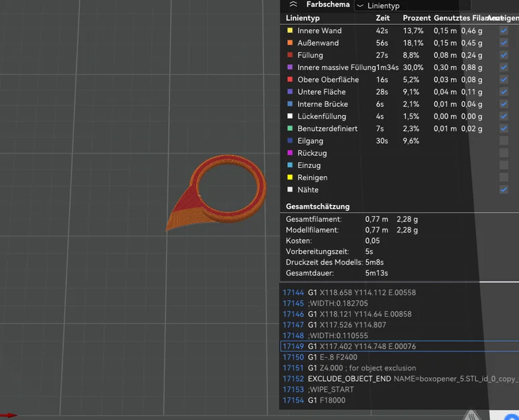The width and height of the screenshot is (519, 420).
Task: Hide Innere Wand lines in preview
Action: click(504, 30)
